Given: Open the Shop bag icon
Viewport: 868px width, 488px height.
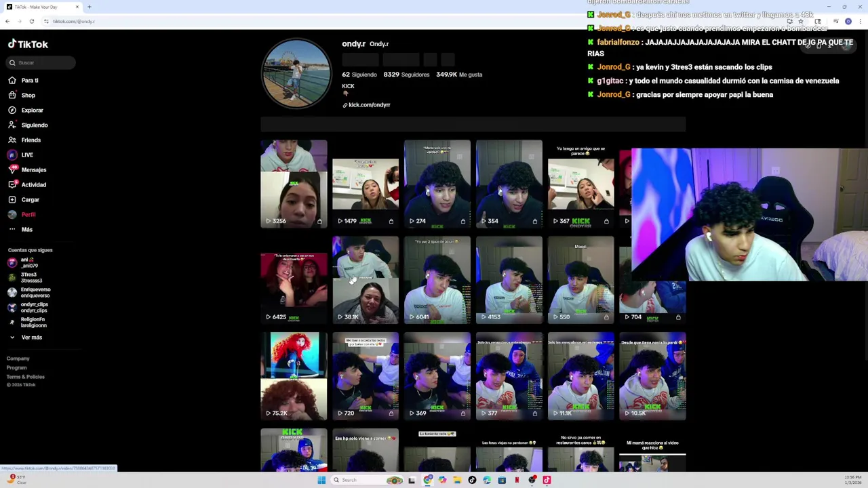Looking at the screenshot, I should pyautogui.click(x=12, y=95).
